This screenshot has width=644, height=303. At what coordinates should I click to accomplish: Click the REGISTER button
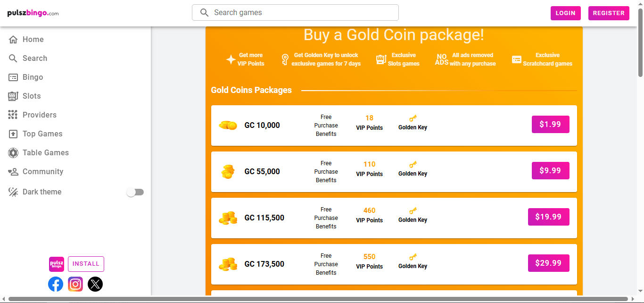609,13
